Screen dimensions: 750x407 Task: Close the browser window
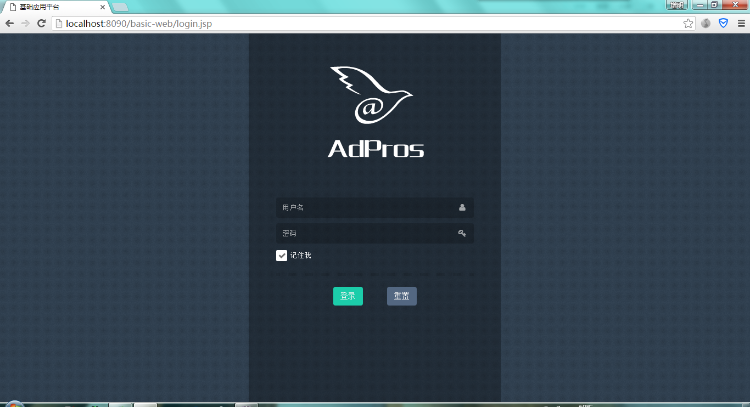coord(735,5)
